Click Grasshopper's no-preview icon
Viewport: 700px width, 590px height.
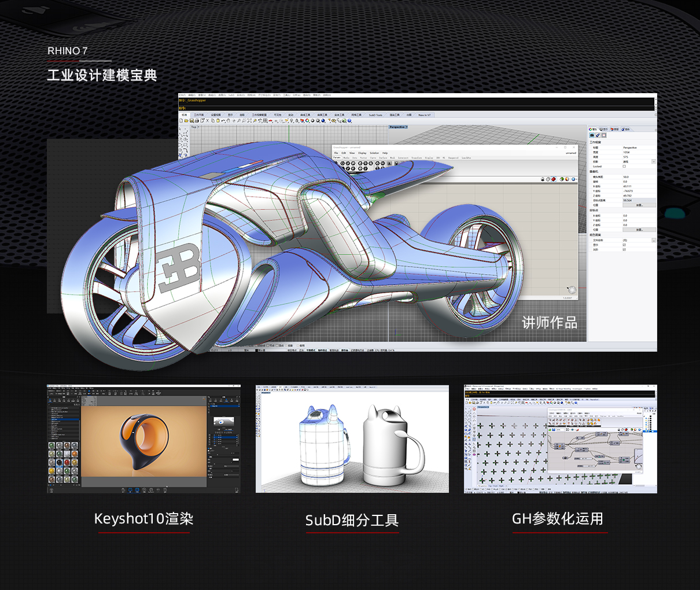543,179
